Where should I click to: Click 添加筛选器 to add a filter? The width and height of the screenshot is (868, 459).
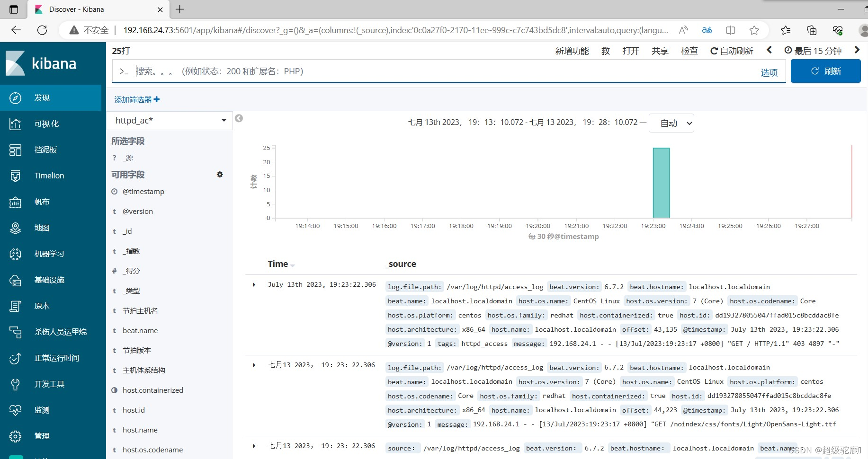[x=137, y=99]
